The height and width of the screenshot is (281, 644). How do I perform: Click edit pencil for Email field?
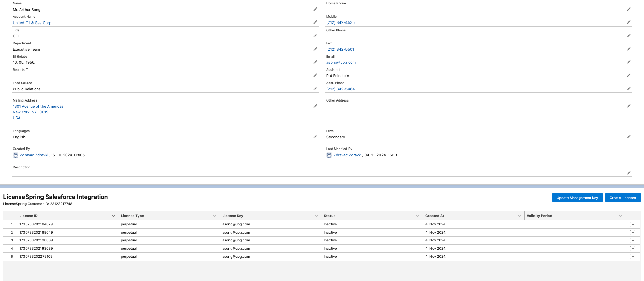click(629, 62)
